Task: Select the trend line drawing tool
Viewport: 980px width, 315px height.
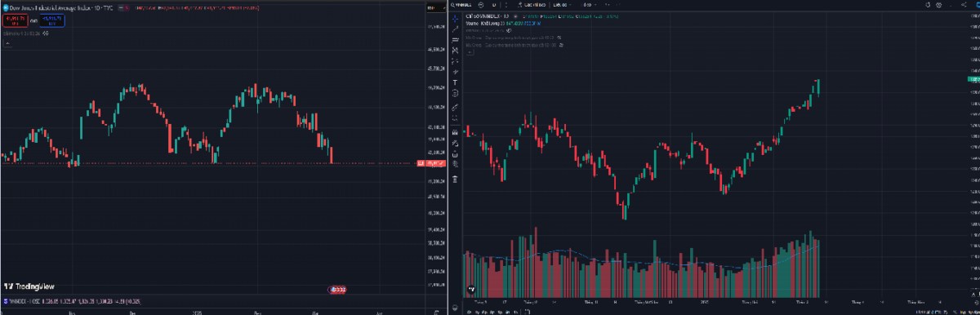Action: (x=455, y=29)
